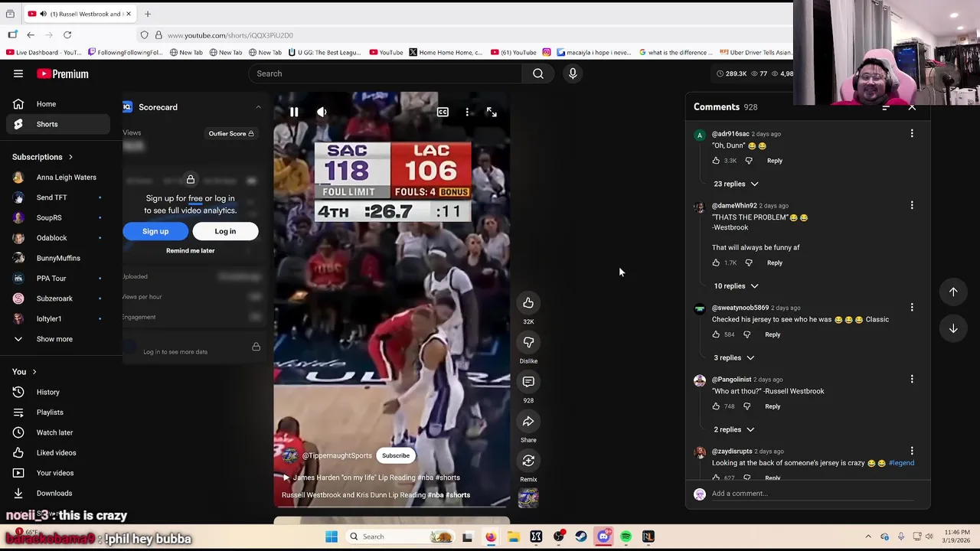Click the Log in button in Scorecard
Image resolution: width=980 pixels, height=551 pixels.
point(225,231)
